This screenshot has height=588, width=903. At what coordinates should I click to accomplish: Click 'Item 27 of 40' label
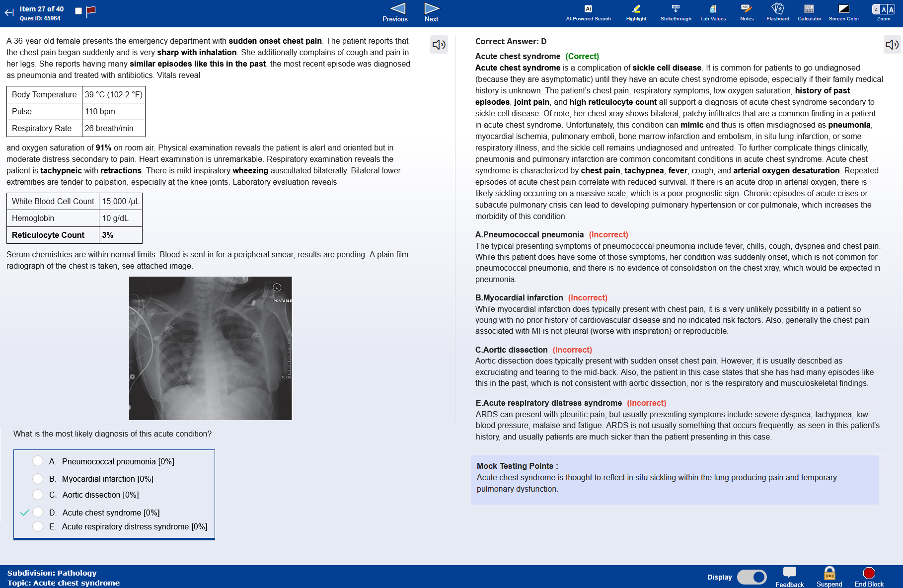pyautogui.click(x=42, y=9)
